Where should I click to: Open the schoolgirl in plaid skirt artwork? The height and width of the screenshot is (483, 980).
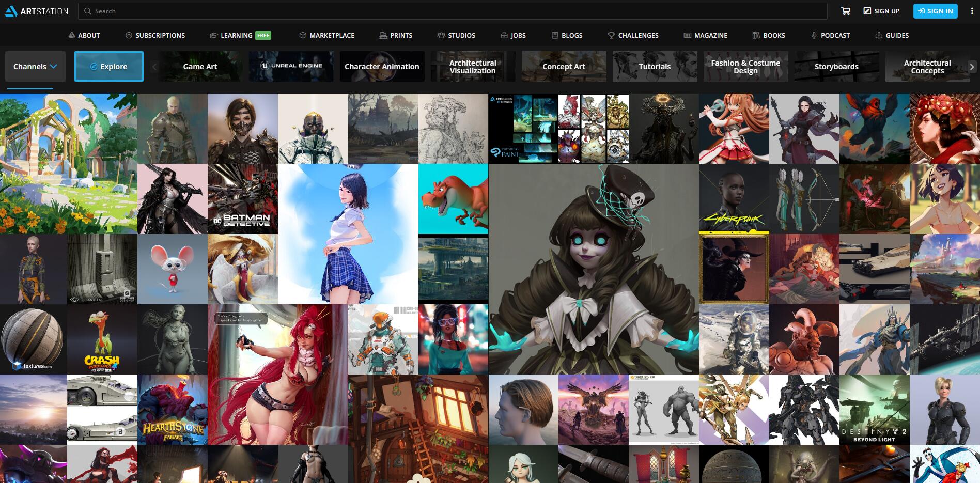coord(348,234)
